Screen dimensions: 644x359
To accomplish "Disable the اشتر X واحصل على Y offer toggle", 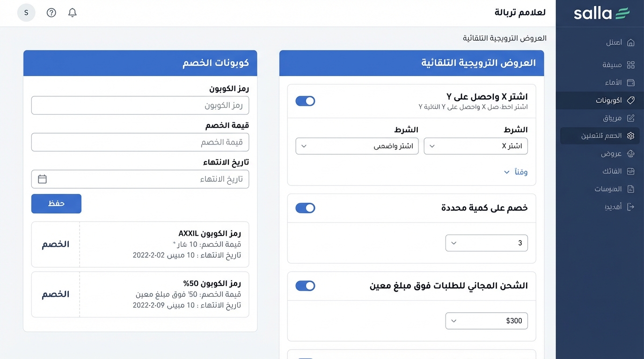I will [x=305, y=101].
